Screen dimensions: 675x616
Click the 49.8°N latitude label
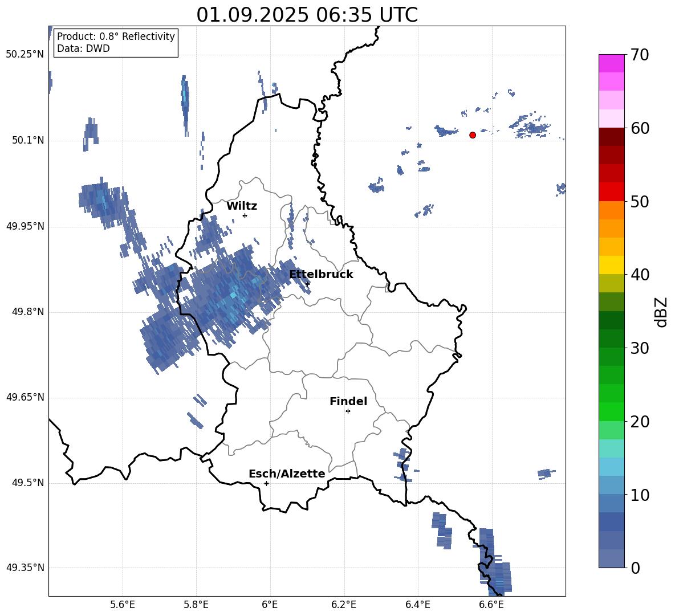[28, 312]
